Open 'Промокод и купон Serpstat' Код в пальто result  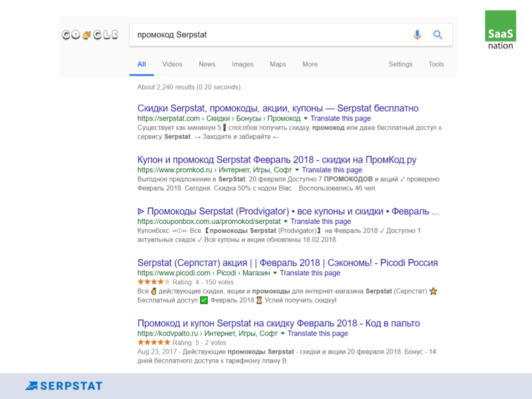[x=279, y=323]
